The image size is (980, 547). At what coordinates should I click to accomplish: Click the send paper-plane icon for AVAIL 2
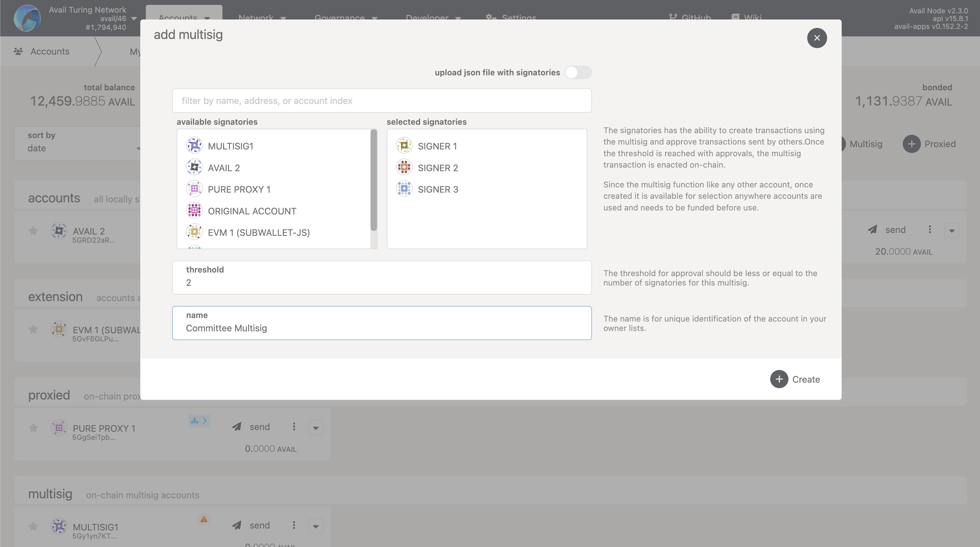click(x=873, y=230)
